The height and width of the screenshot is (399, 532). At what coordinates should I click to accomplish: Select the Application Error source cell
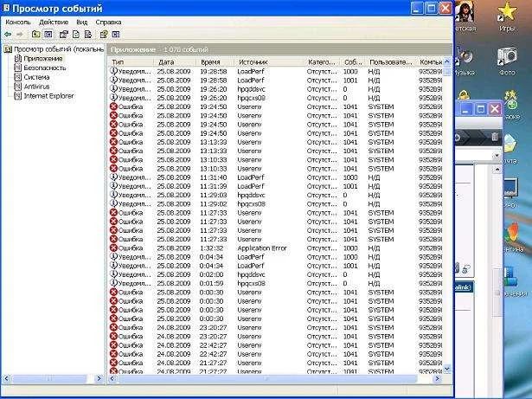click(262, 248)
